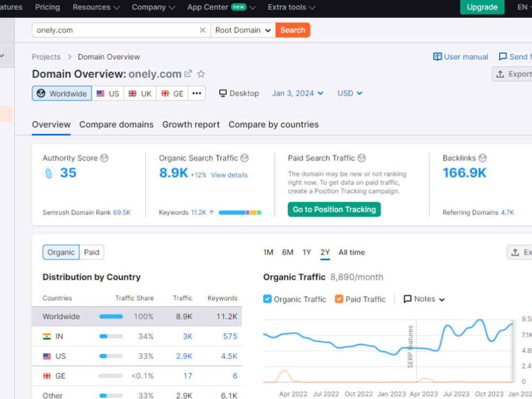Switch to Growth report tab
This screenshot has height=399, width=532.
(191, 124)
